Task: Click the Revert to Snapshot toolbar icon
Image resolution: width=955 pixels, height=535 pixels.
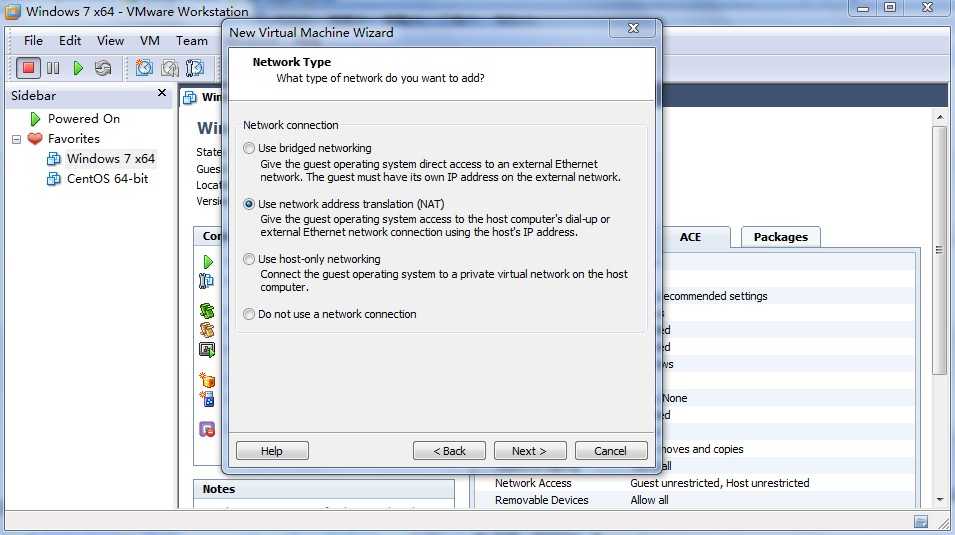Action: pyautogui.click(x=169, y=68)
